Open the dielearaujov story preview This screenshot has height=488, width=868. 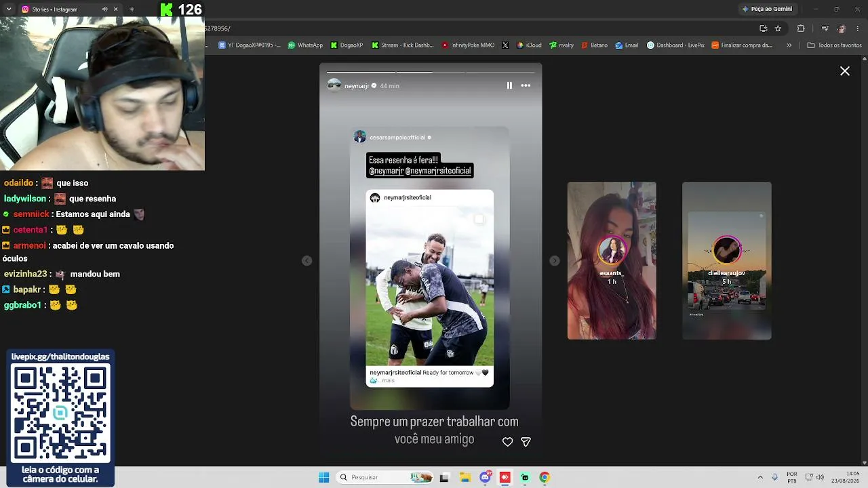(727, 261)
